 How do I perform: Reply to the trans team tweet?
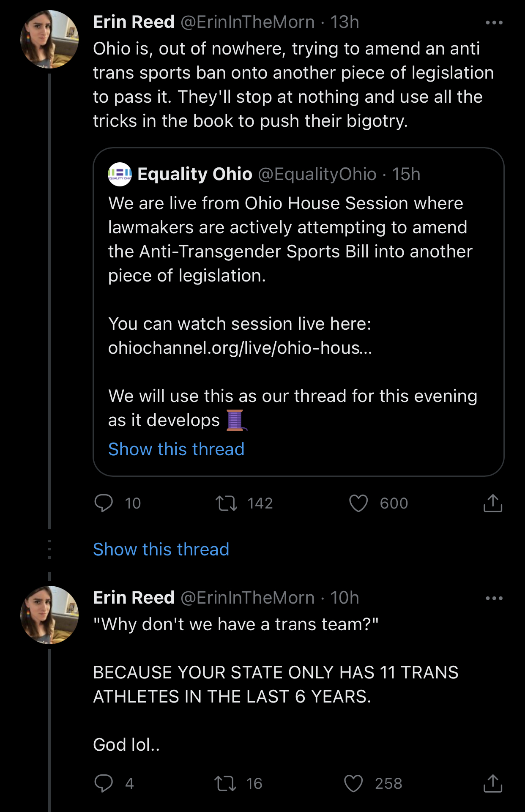coord(104,783)
